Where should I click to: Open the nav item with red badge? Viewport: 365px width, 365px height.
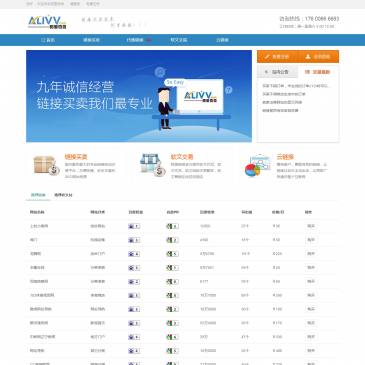(x=139, y=40)
